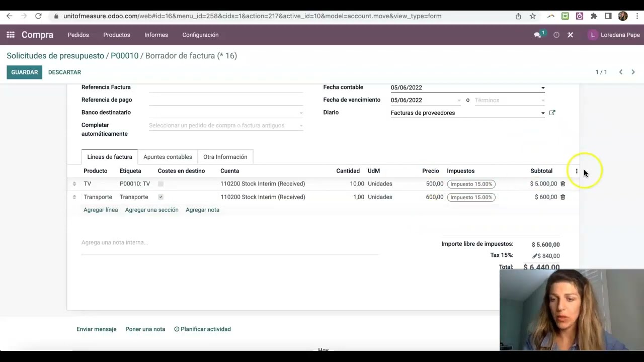The image size is (644, 362).
Task: Open optional columns three-dot menu
Action: click(x=577, y=171)
